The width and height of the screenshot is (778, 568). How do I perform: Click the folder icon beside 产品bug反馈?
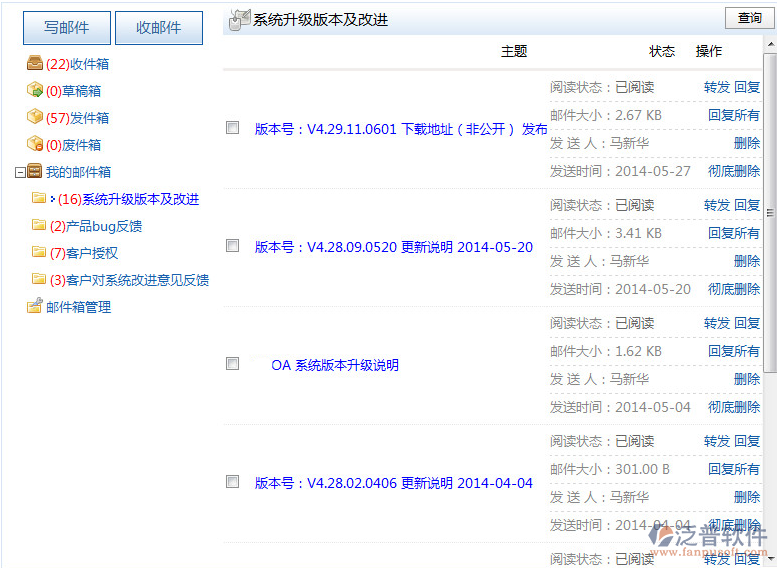(x=39, y=226)
